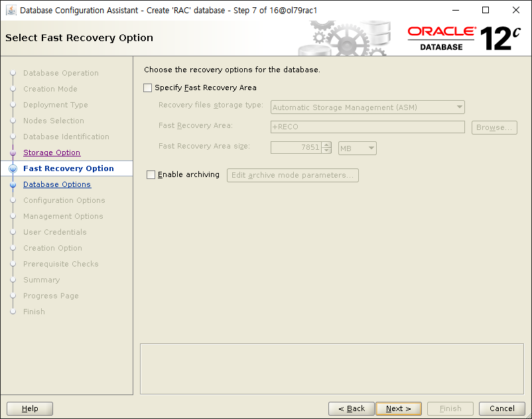The height and width of the screenshot is (419, 532).
Task: Click the Storage Option step bullet icon
Action: (x=13, y=153)
